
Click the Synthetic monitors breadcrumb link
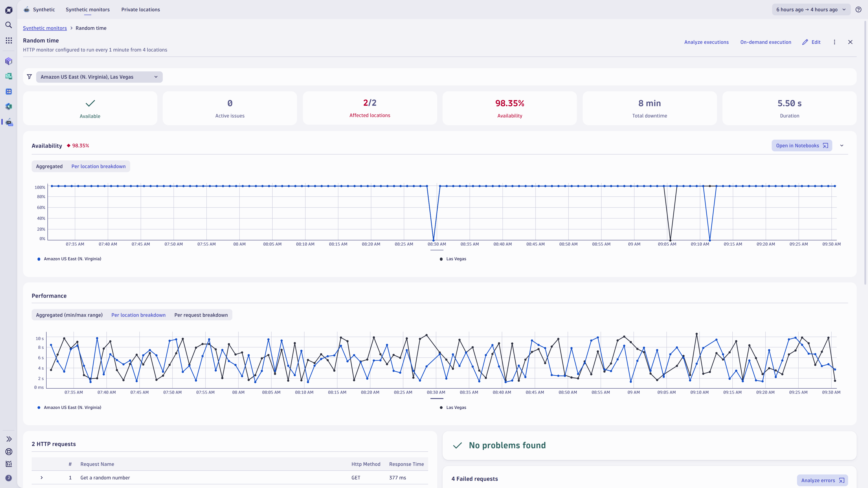pyautogui.click(x=45, y=28)
